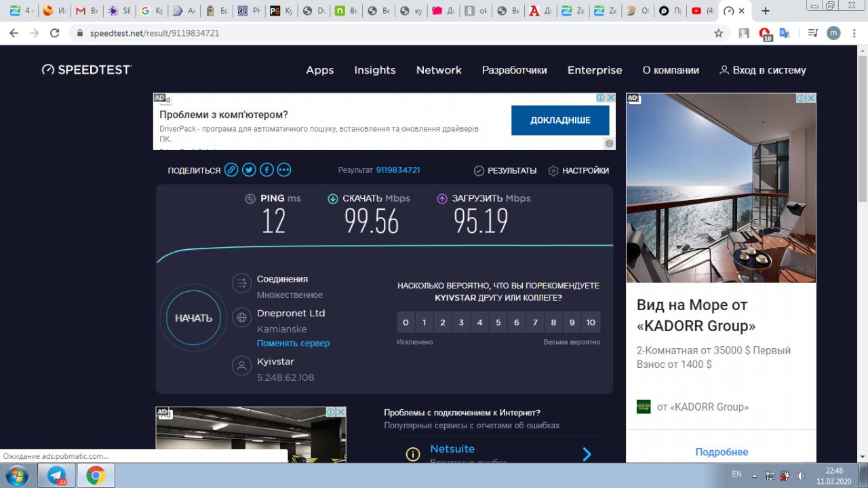
Task: Rate recommendation likelihood 2
Action: [443, 322]
